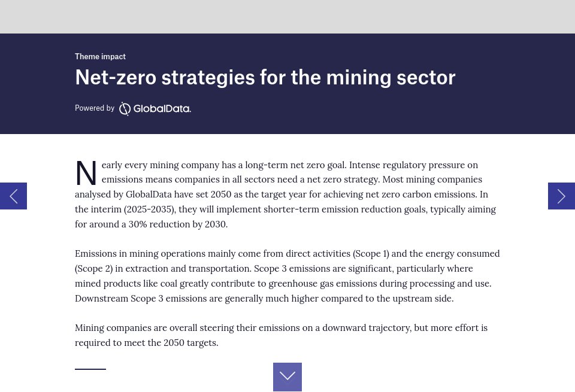Open the Theme impact section label
Screen dimensions: 575x392
[x=100, y=56]
